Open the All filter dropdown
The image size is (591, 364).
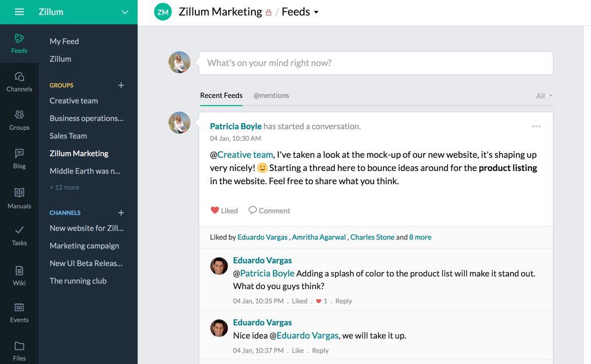[544, 96]
